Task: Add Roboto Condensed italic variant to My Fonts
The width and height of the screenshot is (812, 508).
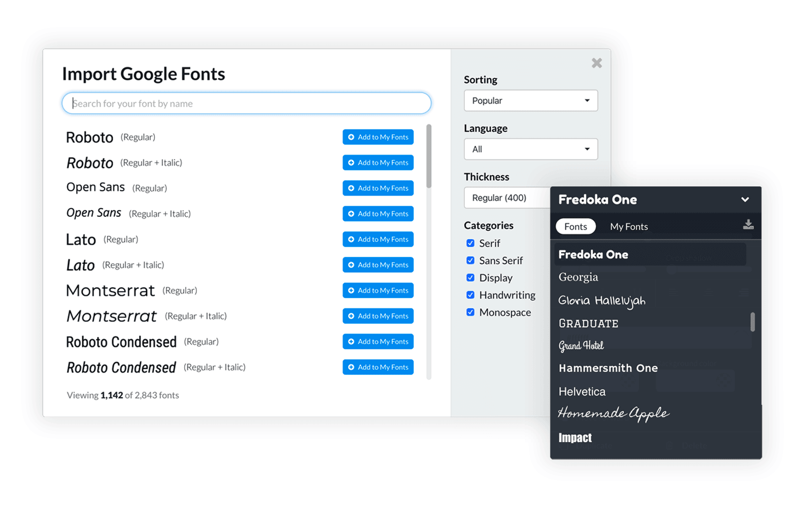Action: point(378,367)
